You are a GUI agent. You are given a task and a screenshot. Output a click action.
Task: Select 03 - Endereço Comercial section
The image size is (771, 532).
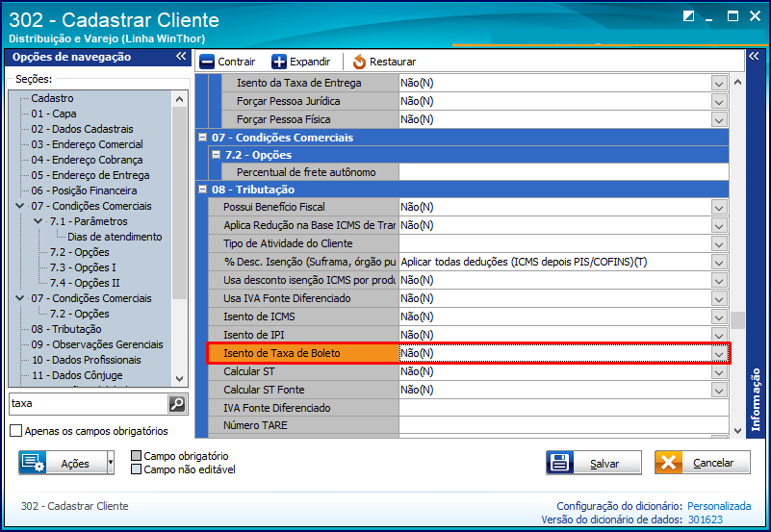pyautogui.click(x=87, y=144)
